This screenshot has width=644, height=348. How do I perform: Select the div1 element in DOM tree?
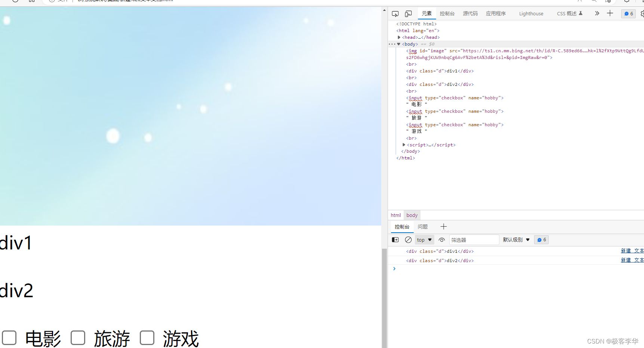440,71
